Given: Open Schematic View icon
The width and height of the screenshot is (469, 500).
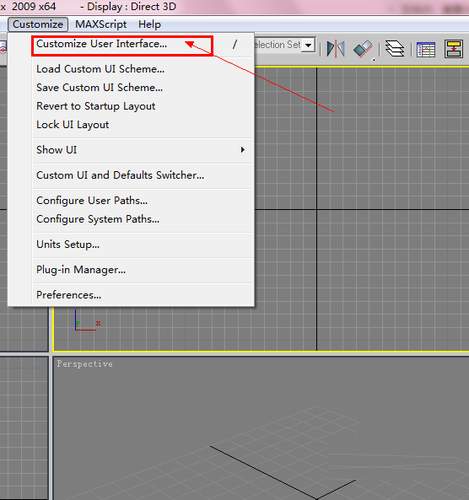Looking at the screenshot, I should point(454,49).
